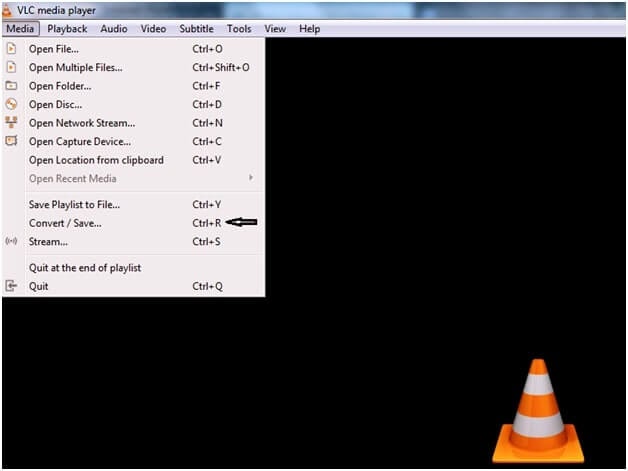Click the Ctrl+Q shortcut text
Viewport: 628px width, 471px height.
pos(207,286)
